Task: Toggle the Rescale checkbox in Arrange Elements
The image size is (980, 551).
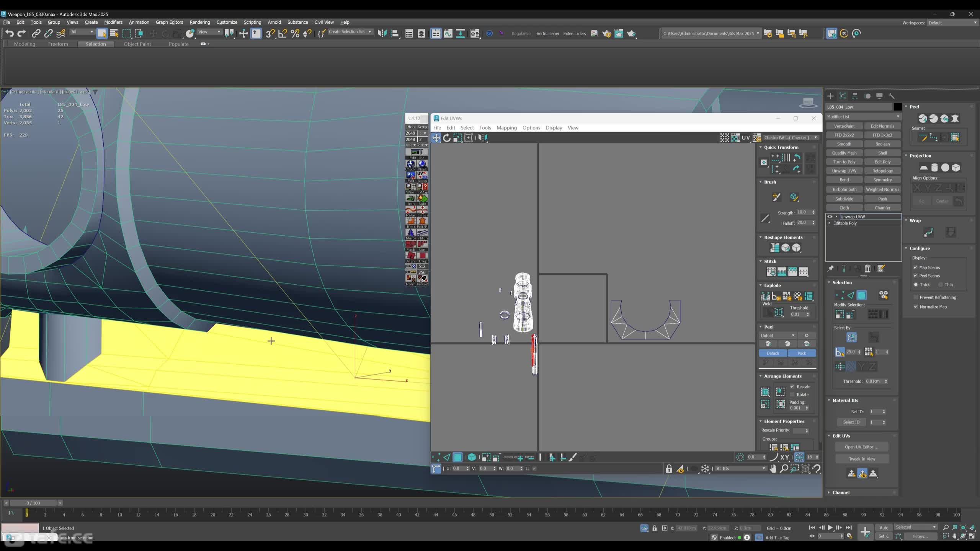Action: click(792, 386)
